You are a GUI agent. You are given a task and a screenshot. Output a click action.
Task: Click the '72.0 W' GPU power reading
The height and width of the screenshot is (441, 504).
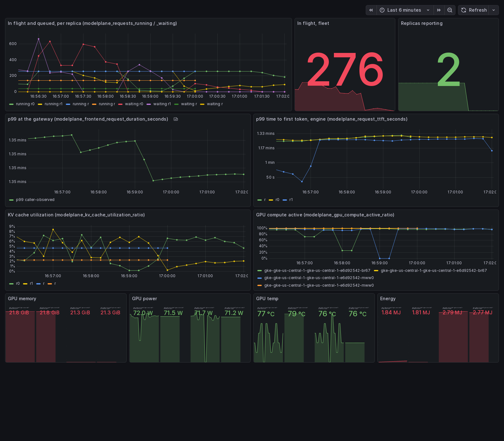pyautogui.click(x=143, y=313)
